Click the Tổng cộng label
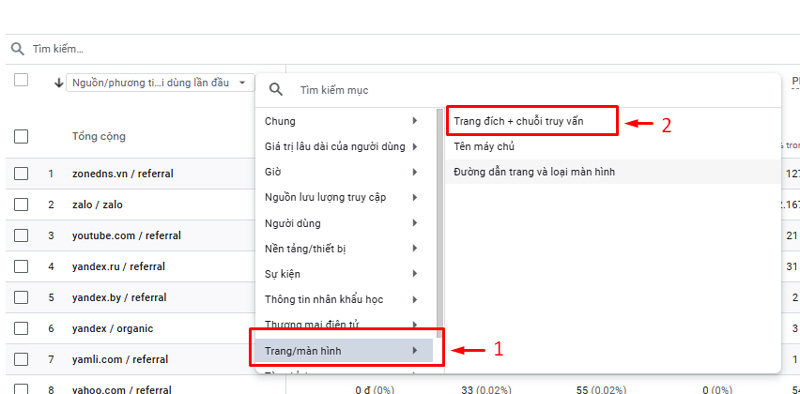This screenshot has height=394, width=800. [99, 137]
